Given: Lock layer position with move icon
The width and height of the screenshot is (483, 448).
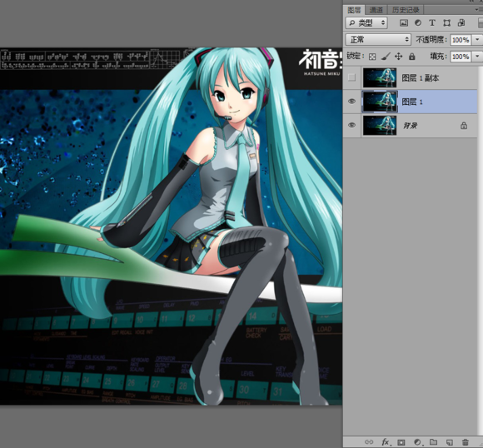Looking at the screenshot, I should (x=399, y=57).
